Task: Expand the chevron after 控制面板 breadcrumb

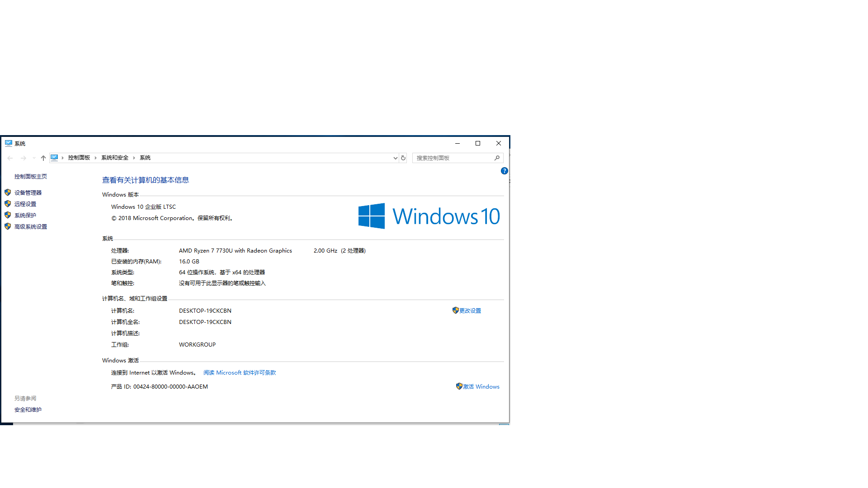Action: 95,158
